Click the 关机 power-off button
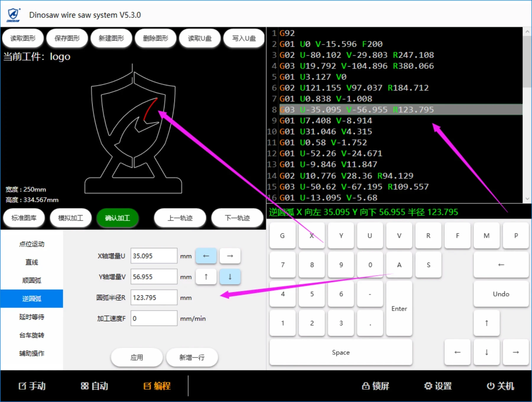532x402 pixels. [500, 386]
